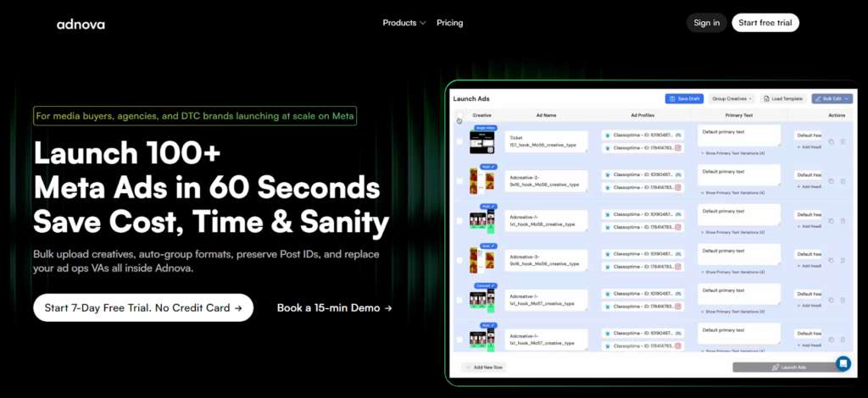Click the Instagram icon in the Ticket row

tap(677, 148)
